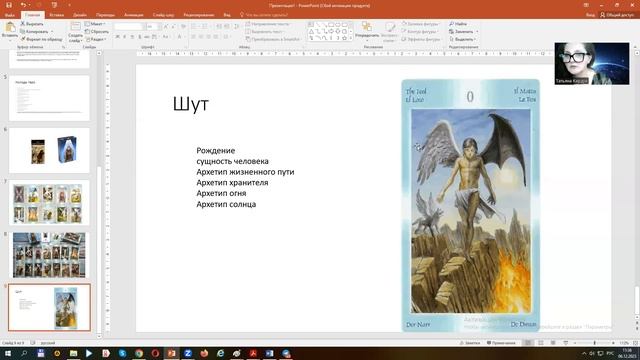Screen dimensions: 640x360
Task: Open the Zoom app in the taskbar
Action: (x=188, y=353)
